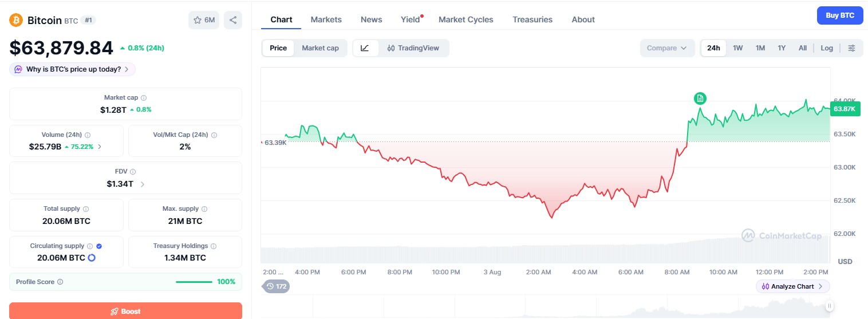Open Why is BTC's price up today
The height and width of the screenshot is (319, 868).
(73, 69)
